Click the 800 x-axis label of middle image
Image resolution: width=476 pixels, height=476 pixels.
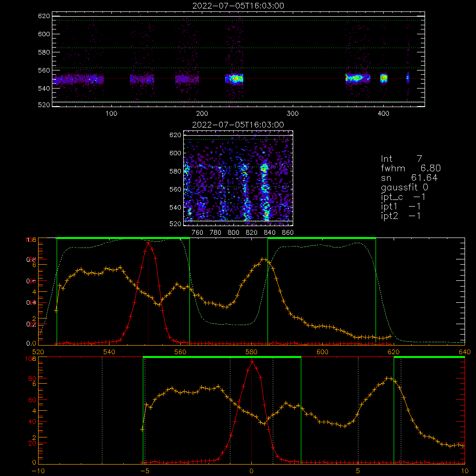[233, 233]
